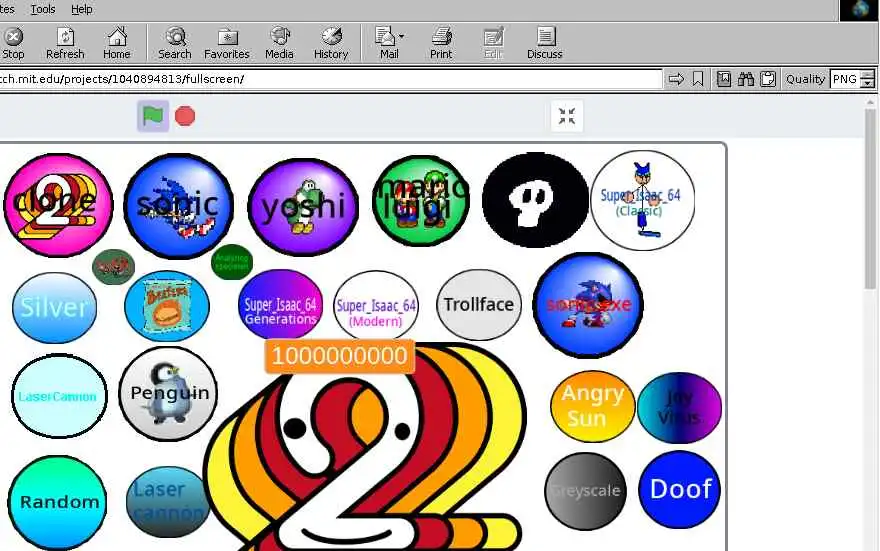Select the Super_Isaac_64 (Classic) button
The width and height of the screenshot is (880, 551).
[642, 200]
